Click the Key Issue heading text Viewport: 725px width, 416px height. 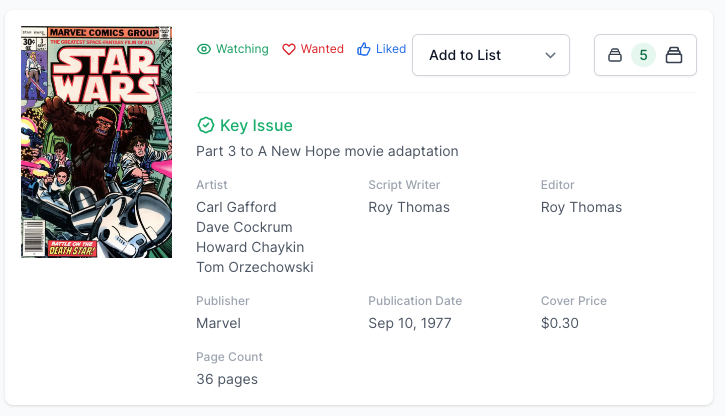(x=256, y=125)
